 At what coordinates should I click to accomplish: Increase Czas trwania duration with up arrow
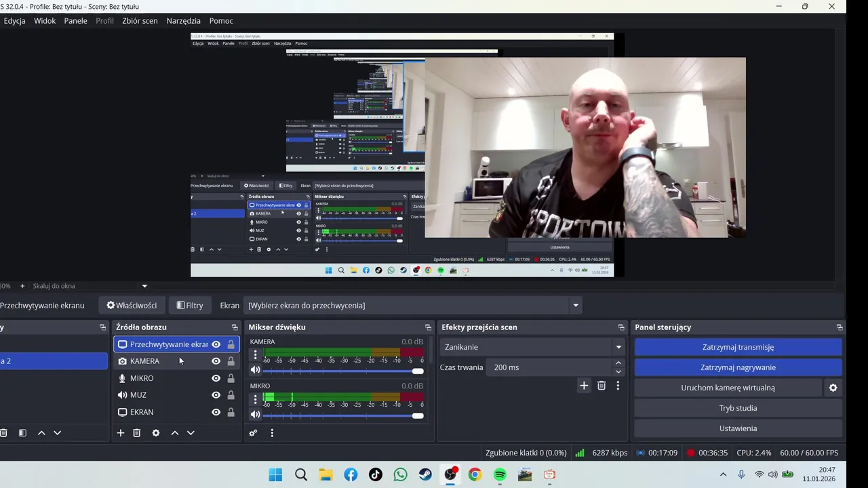point(618,363)
